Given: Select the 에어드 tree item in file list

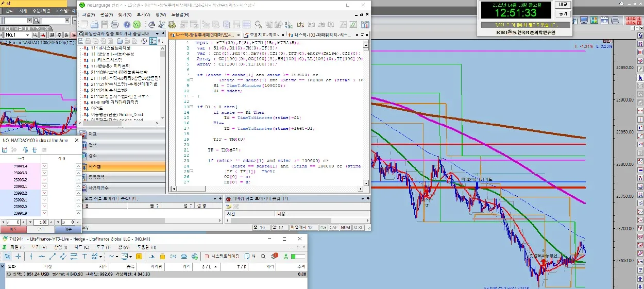Looking at the screenshot, I should [96, 108].
